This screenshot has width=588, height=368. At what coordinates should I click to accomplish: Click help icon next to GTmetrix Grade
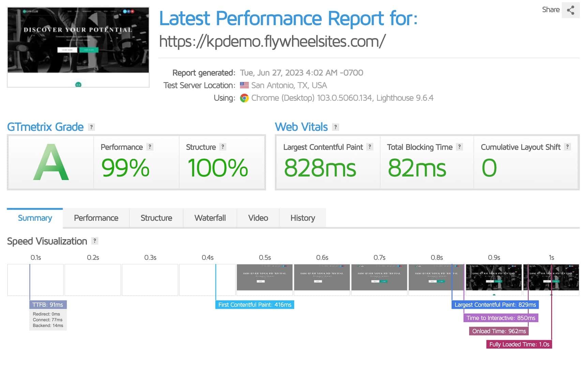[91, 127]
